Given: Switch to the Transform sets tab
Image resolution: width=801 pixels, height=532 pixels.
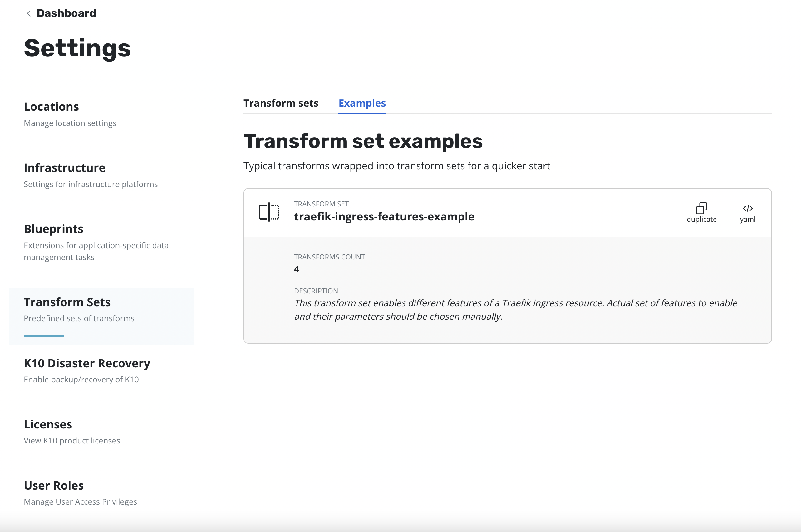Looking at the screenshot, I should (281, 103).
